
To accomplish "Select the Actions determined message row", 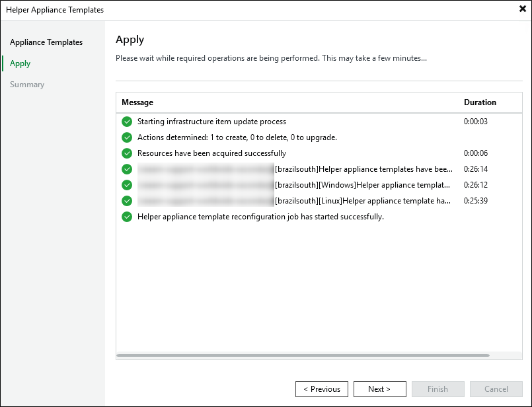I will coord(237,137).
